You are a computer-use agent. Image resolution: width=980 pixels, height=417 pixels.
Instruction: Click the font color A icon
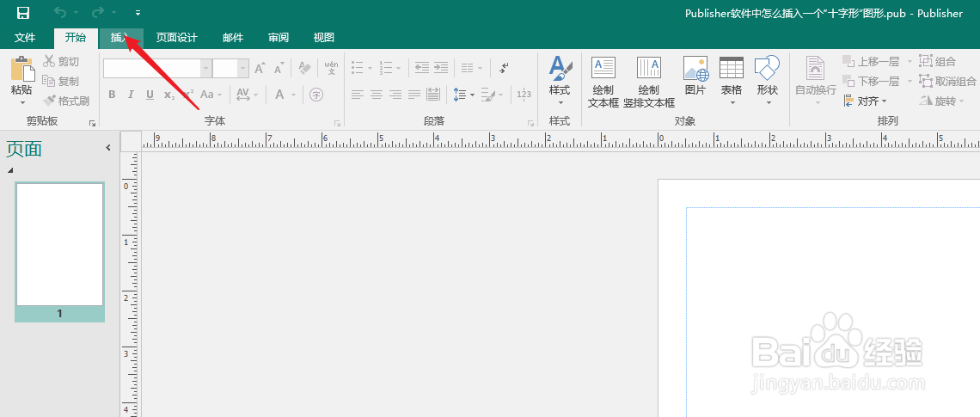279,95
